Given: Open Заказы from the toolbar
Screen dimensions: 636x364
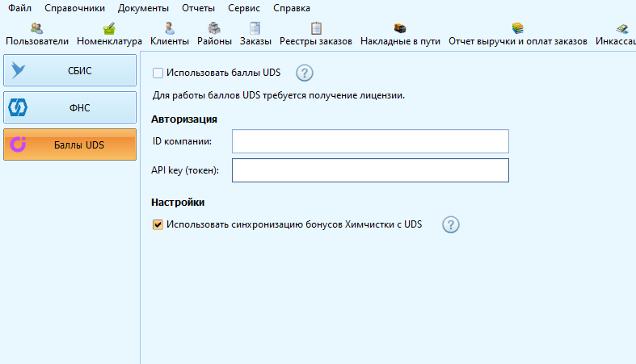Looking at the screenshot, I should tap(255, 34).
